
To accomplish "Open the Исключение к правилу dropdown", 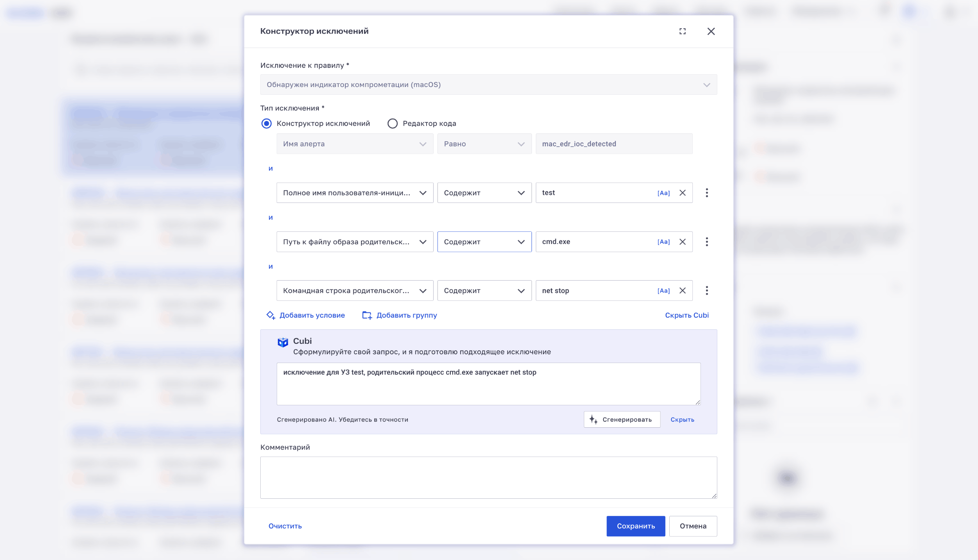I will [489, 85].
